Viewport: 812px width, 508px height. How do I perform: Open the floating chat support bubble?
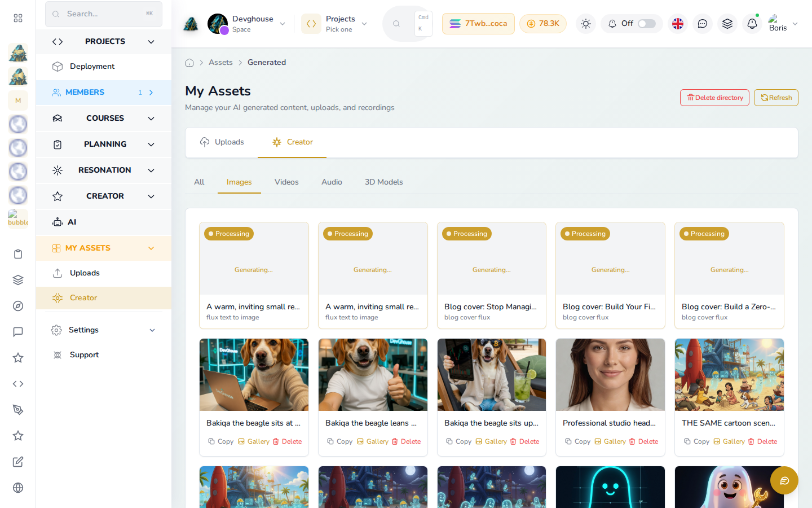[x=784, y=480]
